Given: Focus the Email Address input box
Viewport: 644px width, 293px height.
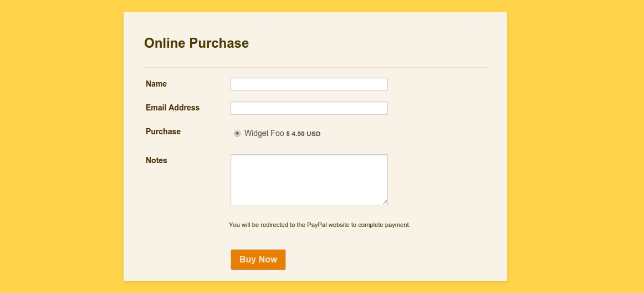Looking at the screenshot, I should [309, 108].
